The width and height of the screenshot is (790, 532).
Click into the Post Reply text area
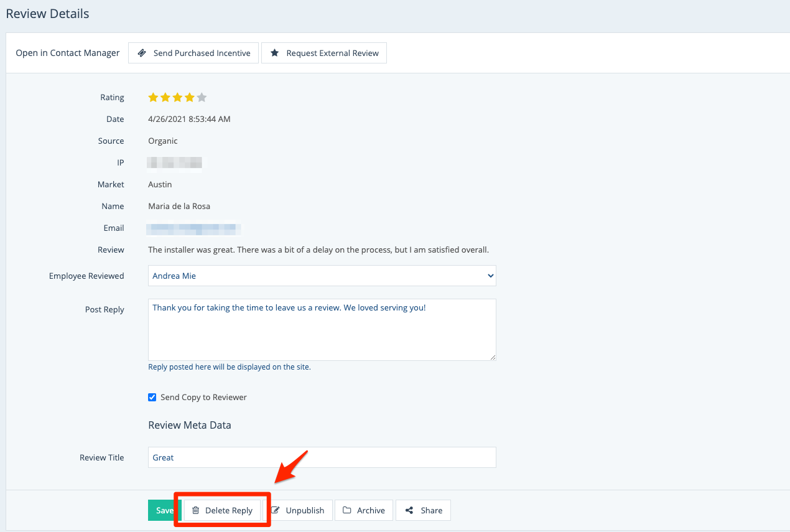coord(322,330)
